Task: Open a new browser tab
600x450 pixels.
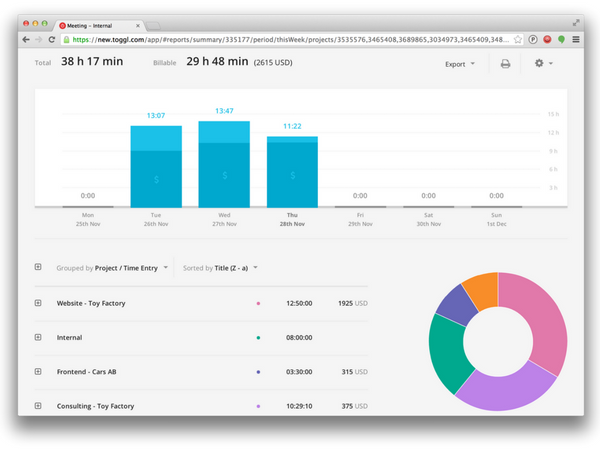Action: (x=153, y=26)
